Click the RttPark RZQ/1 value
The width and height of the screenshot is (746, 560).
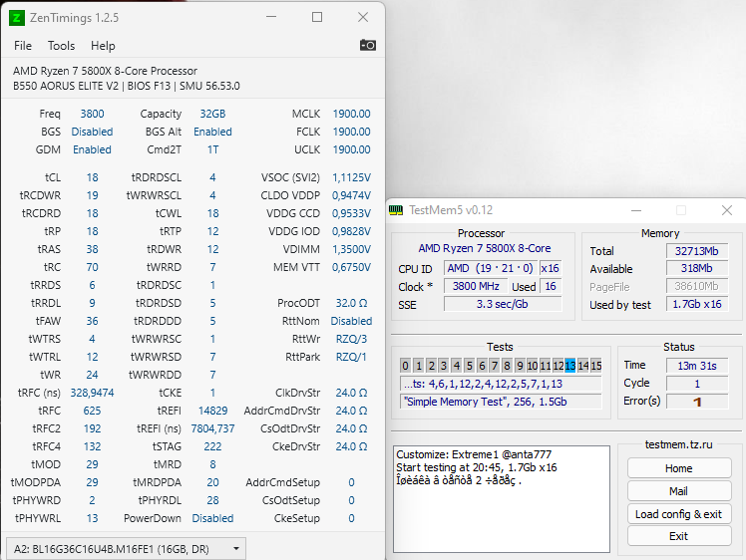coord(352,357)
